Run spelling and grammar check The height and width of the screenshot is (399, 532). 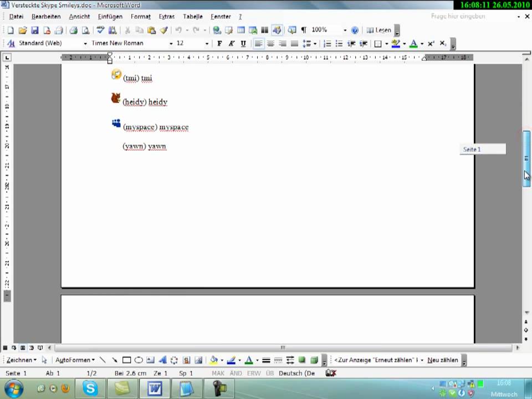(x=100, y=30)
